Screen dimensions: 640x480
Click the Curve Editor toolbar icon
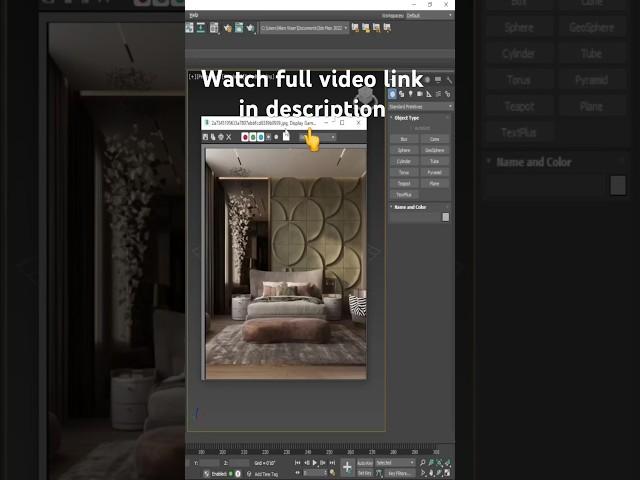point(189,28)
